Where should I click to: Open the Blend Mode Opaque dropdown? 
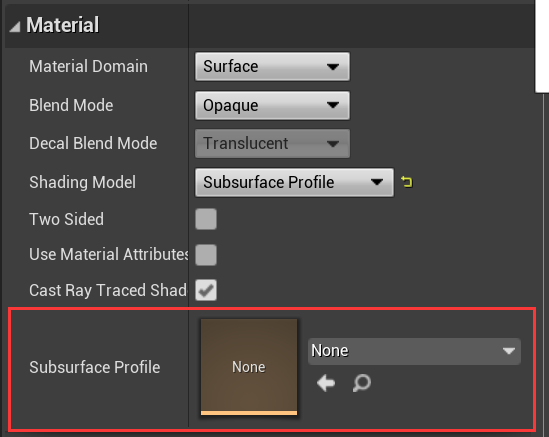pyautogui.click(x=272, y=105)
